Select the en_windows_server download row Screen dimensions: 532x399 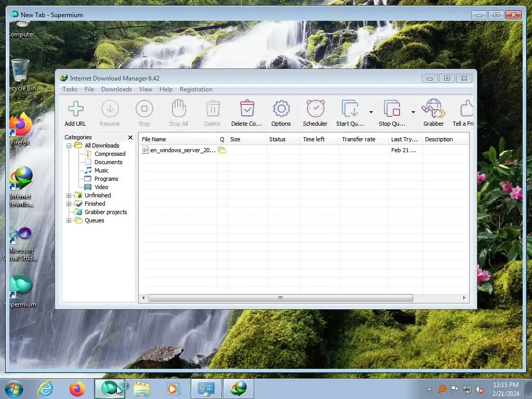(304, 150)
